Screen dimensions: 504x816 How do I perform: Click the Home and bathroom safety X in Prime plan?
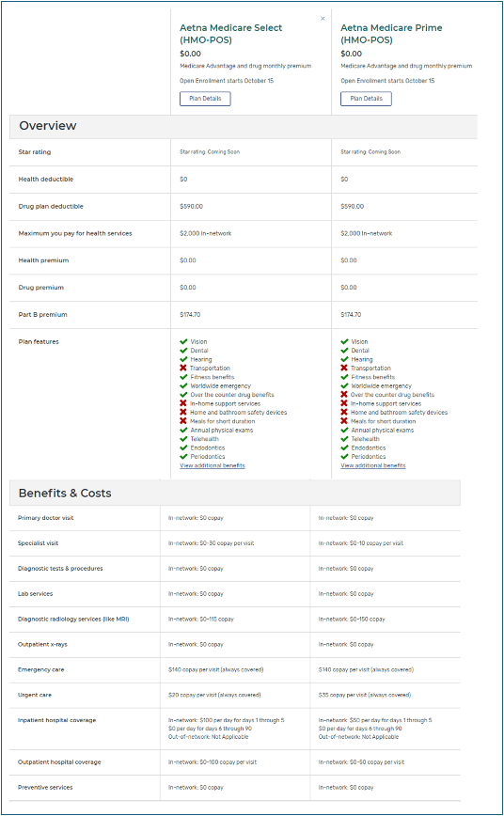344,412
